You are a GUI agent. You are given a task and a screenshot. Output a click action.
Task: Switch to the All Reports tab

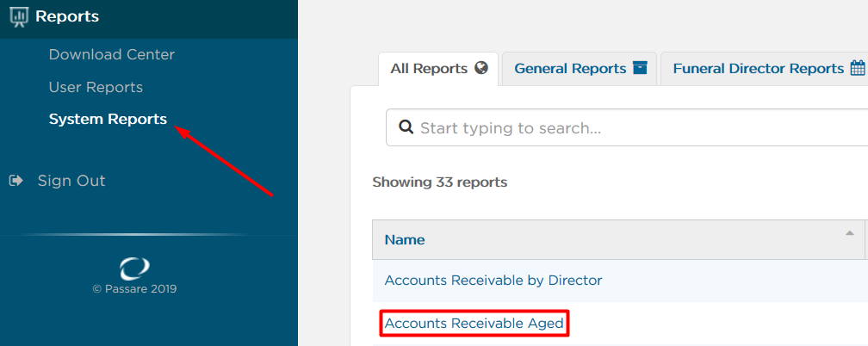click(x=439, y=69)
